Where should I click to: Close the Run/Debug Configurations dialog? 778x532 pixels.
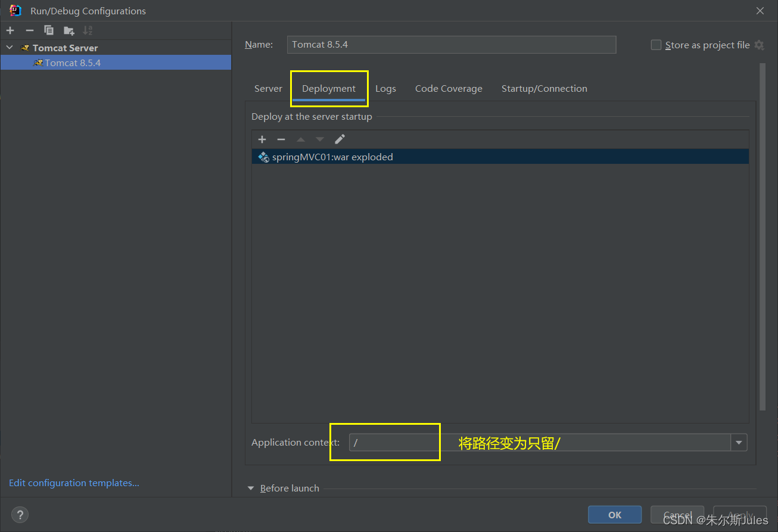(760, 11)
